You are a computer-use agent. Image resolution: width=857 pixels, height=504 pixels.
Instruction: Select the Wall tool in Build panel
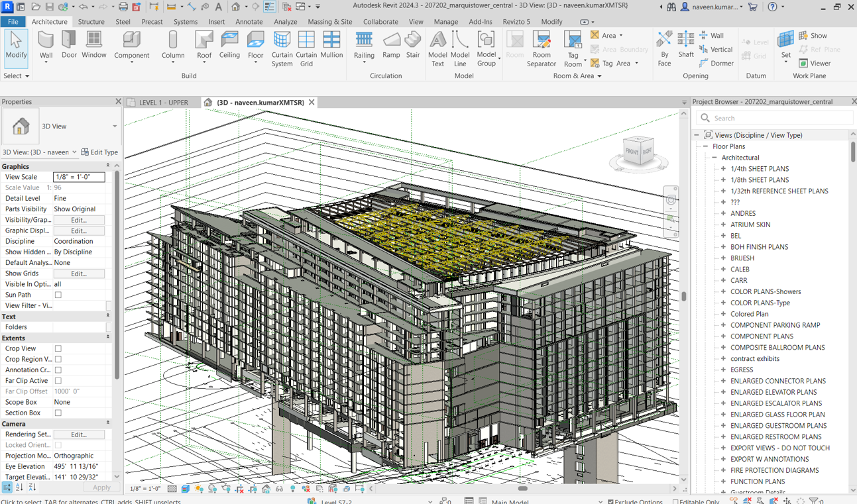pyautogui.click(x=46, y=46)
